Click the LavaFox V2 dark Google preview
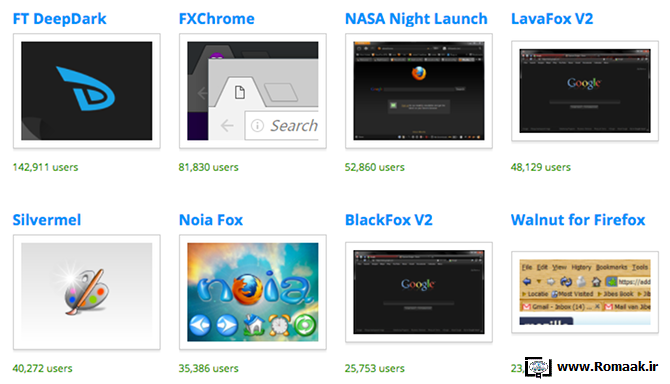 (x=585, y=91)
